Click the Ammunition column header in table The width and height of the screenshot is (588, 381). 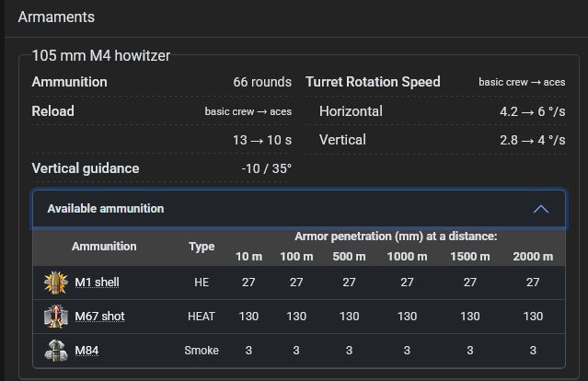point(104,247)
